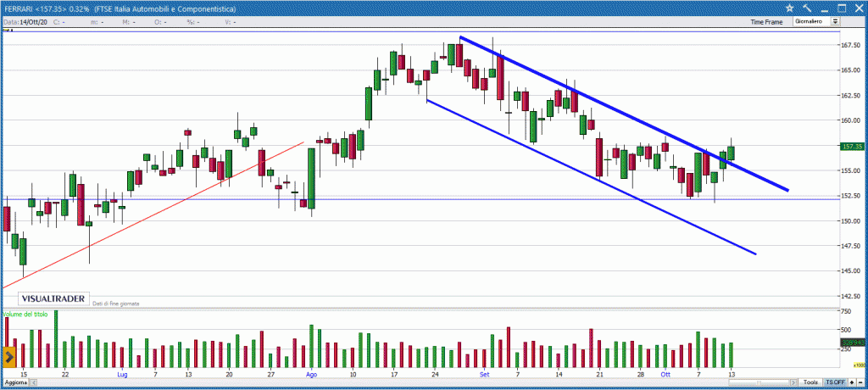
Task: Minimize the FERRARI chart window
Action: (x=824, y=8)
